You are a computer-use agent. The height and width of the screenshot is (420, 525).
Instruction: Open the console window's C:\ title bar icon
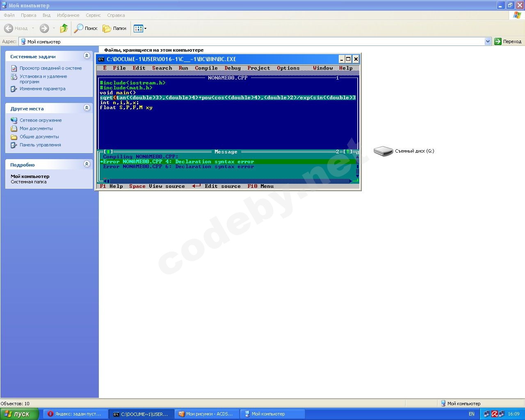[x=101, y=59]
